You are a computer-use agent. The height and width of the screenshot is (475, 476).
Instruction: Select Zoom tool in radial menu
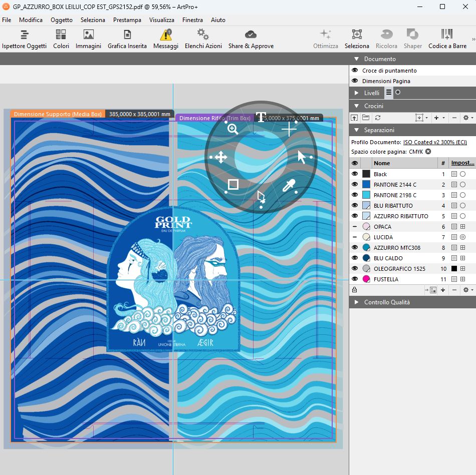pos(233,129)
